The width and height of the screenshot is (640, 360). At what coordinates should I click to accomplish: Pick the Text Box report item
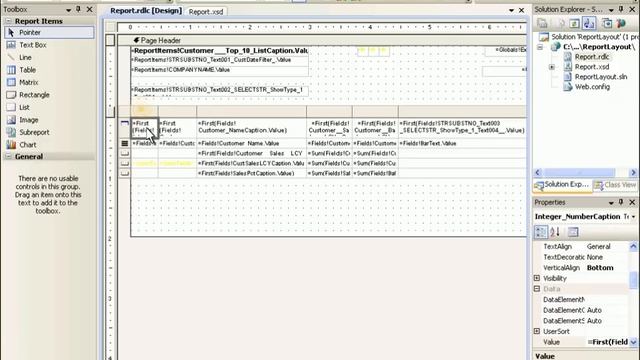[x=49, y=45]
